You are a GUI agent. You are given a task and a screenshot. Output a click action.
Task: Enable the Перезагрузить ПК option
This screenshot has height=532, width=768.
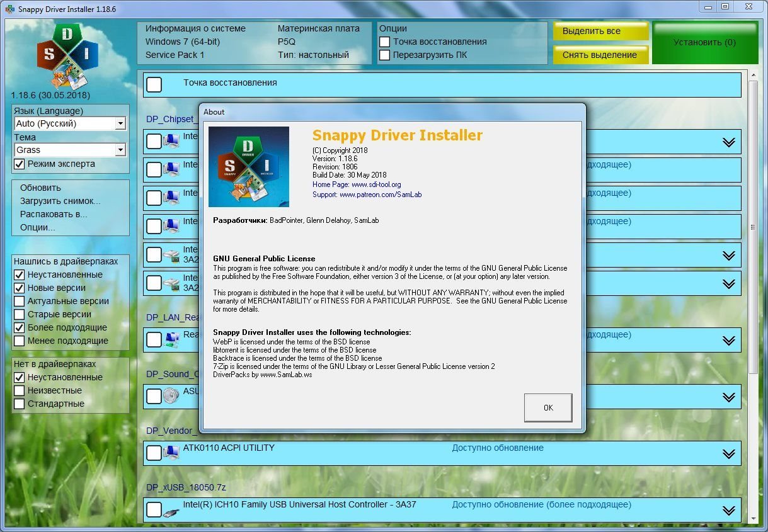click(385, 55)
